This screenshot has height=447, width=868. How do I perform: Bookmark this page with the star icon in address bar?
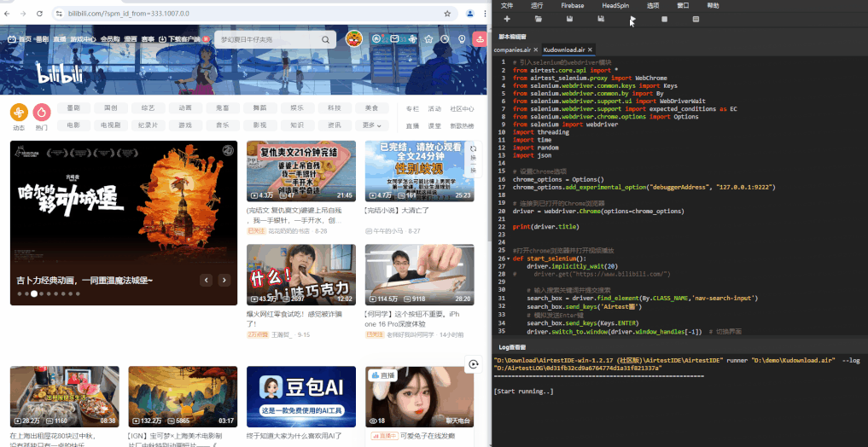point(447,14)
